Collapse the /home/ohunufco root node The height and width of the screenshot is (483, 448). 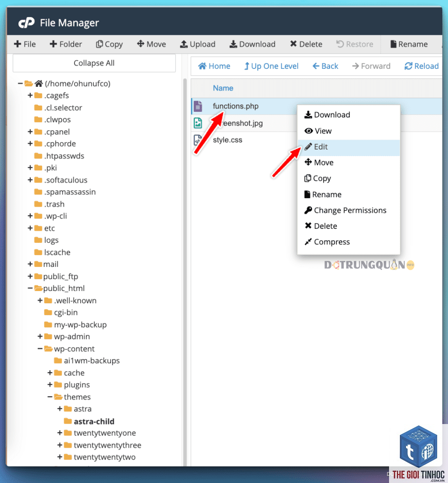[x=20, y=83]
